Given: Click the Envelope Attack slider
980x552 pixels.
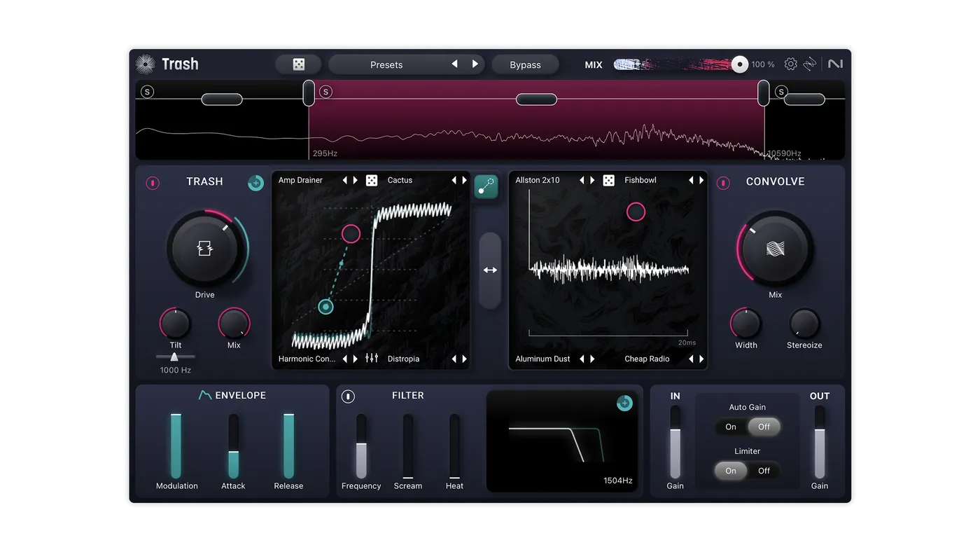Looking at the screenshot, I should click(234, 446).
